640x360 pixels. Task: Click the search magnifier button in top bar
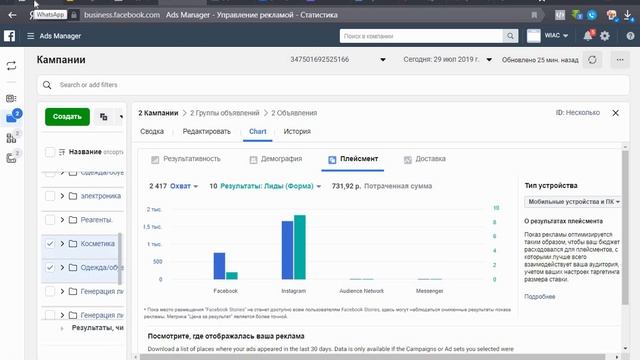tap(510, 36)
